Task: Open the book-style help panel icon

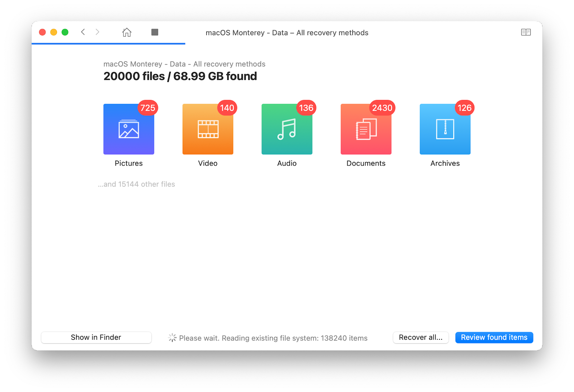Action: 526,32
